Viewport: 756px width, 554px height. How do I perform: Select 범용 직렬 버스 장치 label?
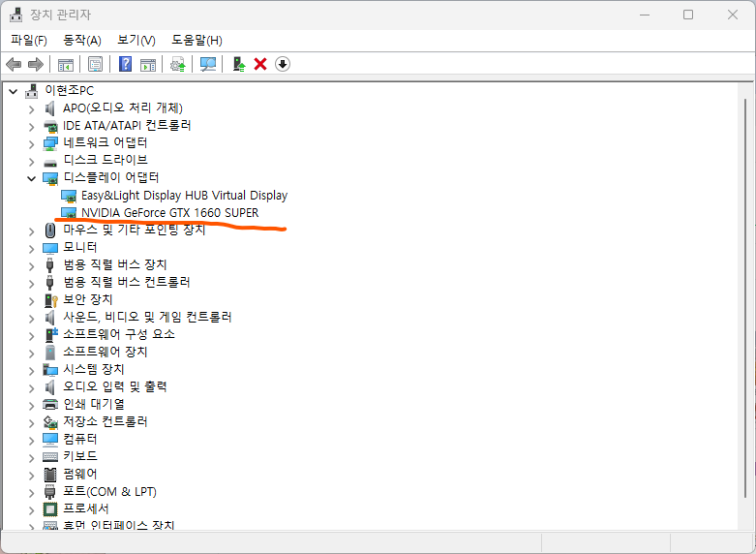[x=115, y=264]
